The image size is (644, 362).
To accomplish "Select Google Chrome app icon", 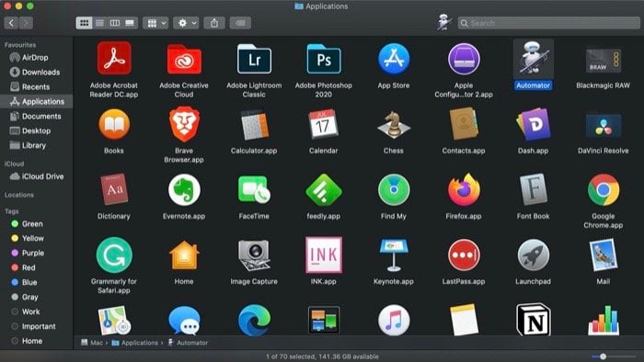I will (603, 190).
